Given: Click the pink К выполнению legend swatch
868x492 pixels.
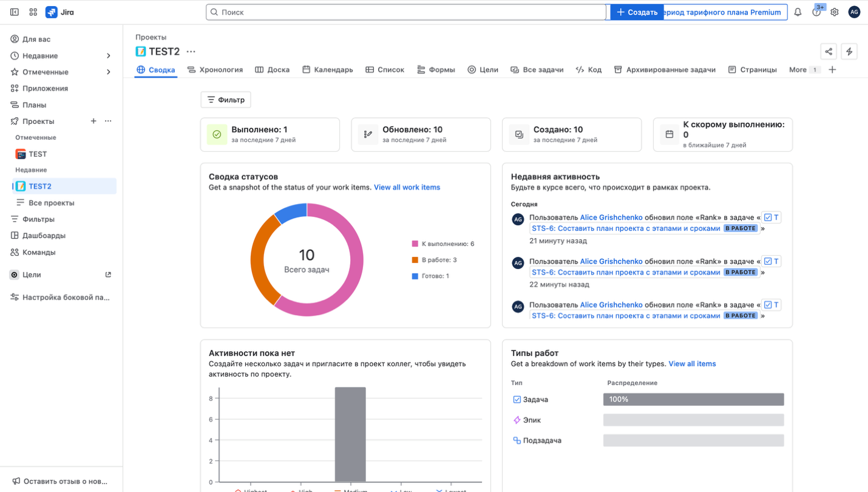Looking at the screenshot, I should [x=415, y=244].
